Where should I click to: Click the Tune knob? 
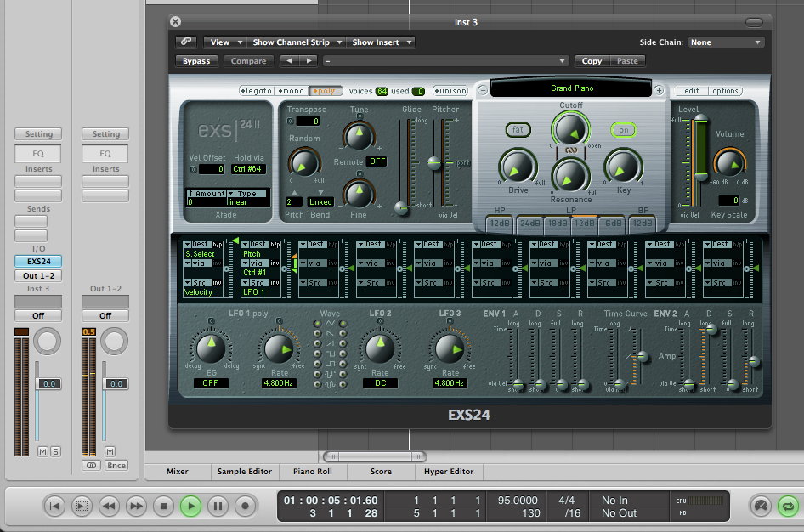click(359, 136)
